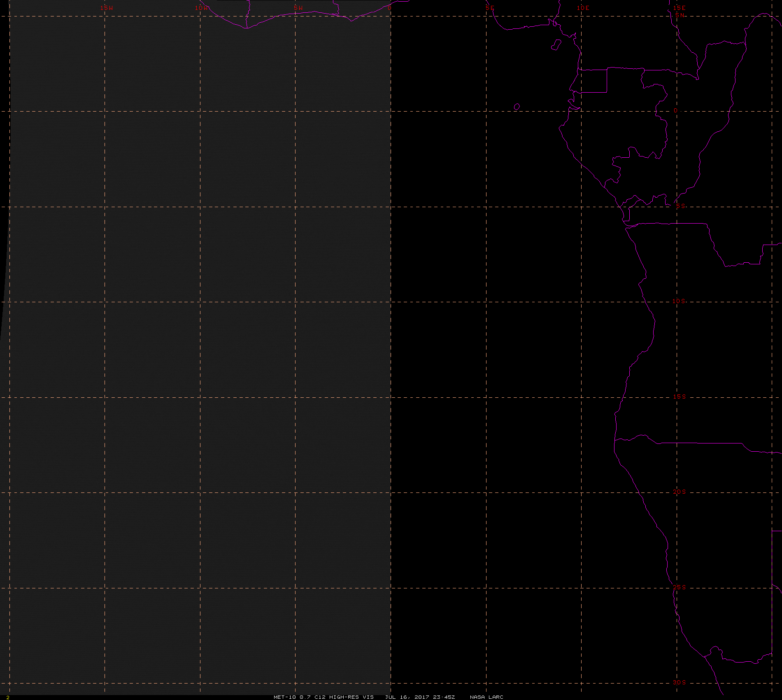Click the 5N latitude label

(680, 15)
